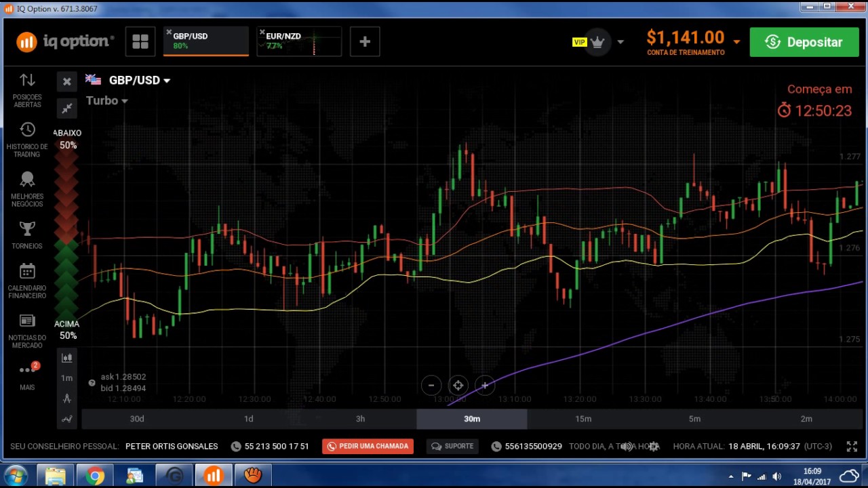
Task: Select the 3h timeframe
Action: click(360, 419)
